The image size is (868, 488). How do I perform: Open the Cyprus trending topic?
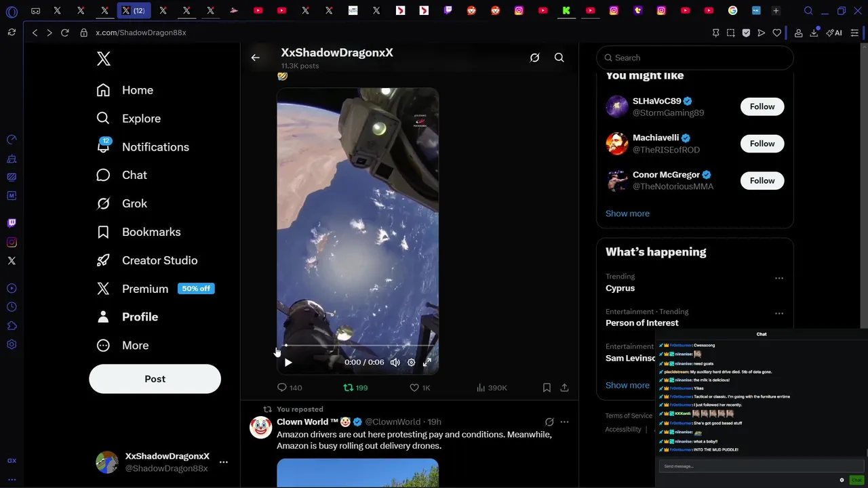tap(620, 288)
